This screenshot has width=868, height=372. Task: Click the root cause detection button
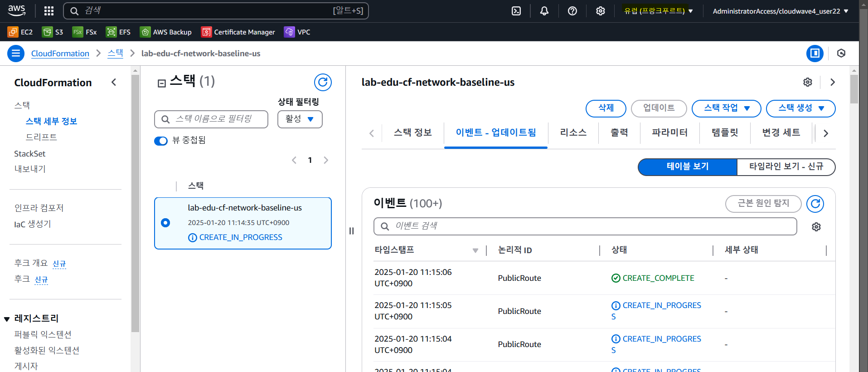pyautogui.click(x=763, y=204)
